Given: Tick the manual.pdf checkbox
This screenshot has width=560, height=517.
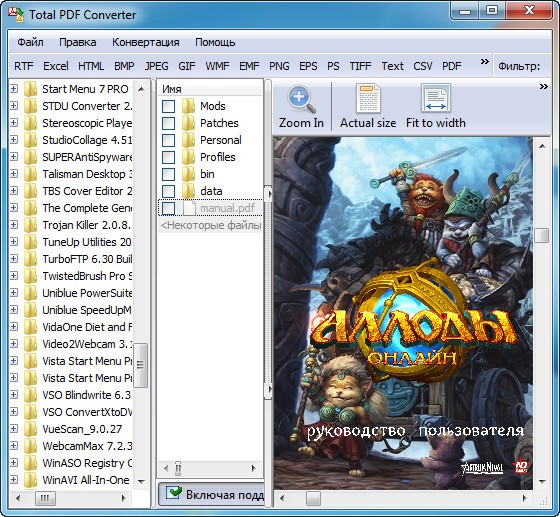Looking at the screenshot, I should click(x=169, y=209).
